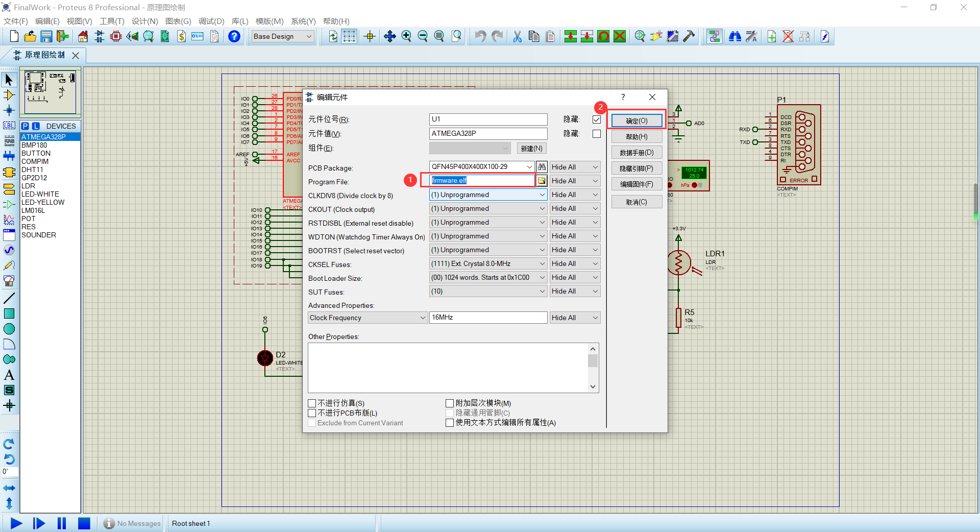Screen dimensions: 980x532
Task: Click the Pan view arrows icon
Action: (390, 36)
